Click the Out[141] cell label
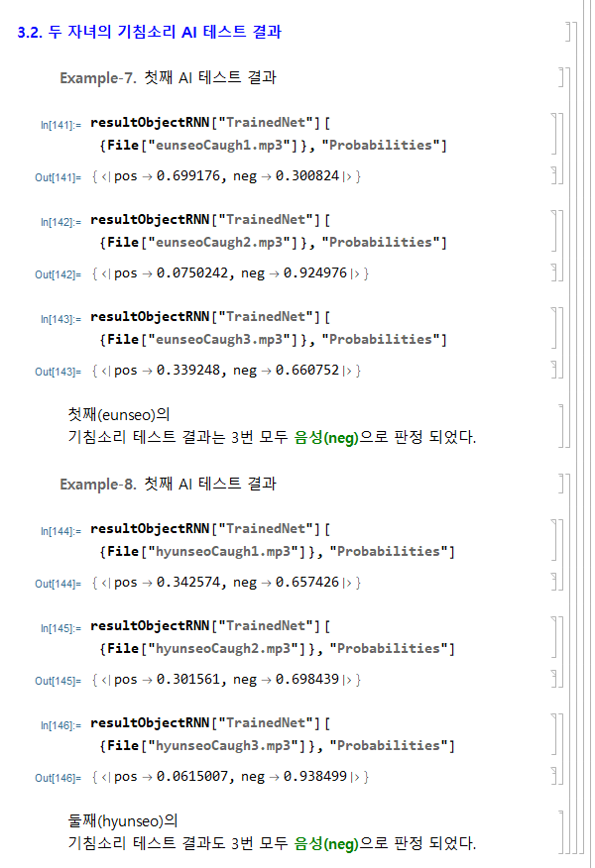The width and height of the screenshot is (595, 868). click(x=58, y=177)
